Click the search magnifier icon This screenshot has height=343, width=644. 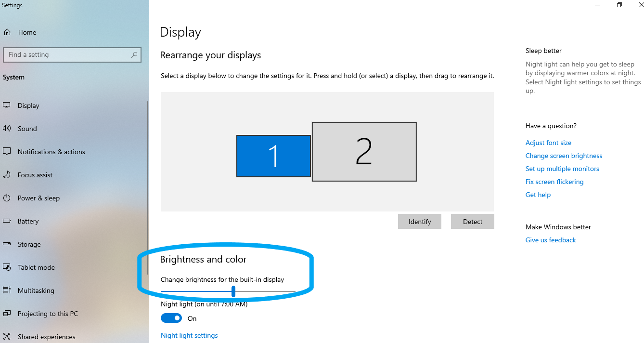[x=134, y=55]
